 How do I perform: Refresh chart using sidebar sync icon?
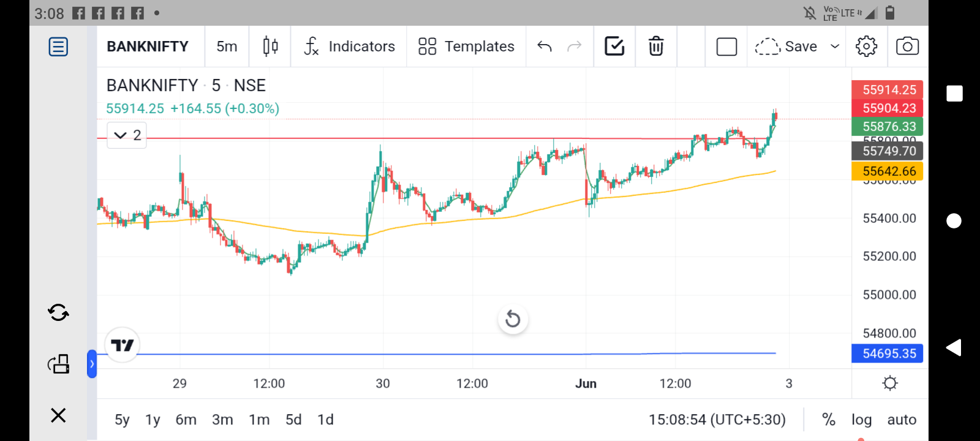pyautogui.click(x=58, y=313)
